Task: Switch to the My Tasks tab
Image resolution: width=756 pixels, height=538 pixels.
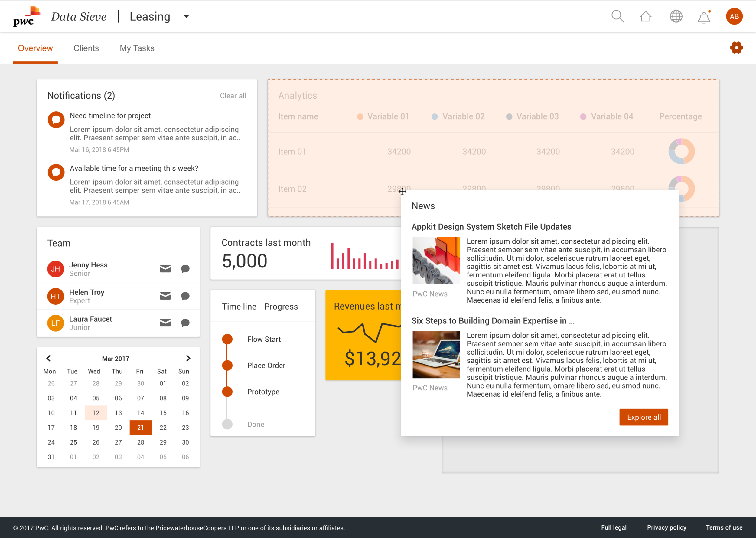Action: tap(137, 48)
